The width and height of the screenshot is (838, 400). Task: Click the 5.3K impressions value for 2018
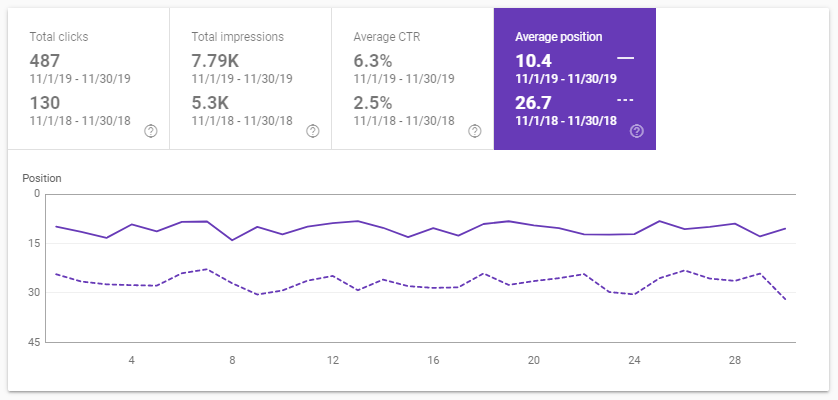(x=208, y=102)
